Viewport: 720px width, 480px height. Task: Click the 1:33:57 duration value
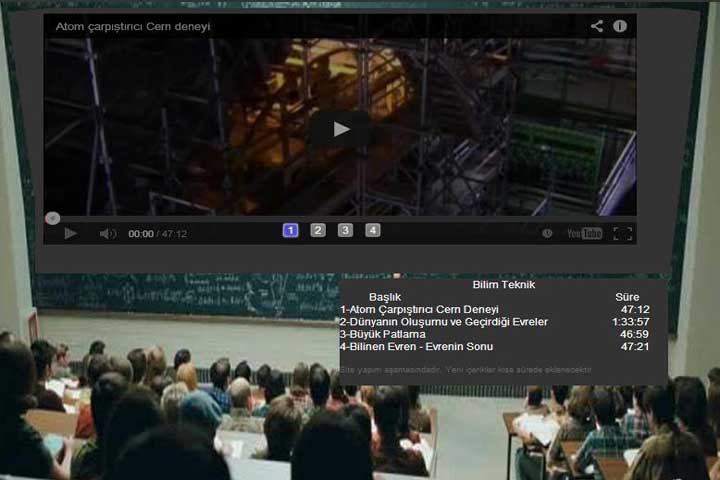click(630, 322)
